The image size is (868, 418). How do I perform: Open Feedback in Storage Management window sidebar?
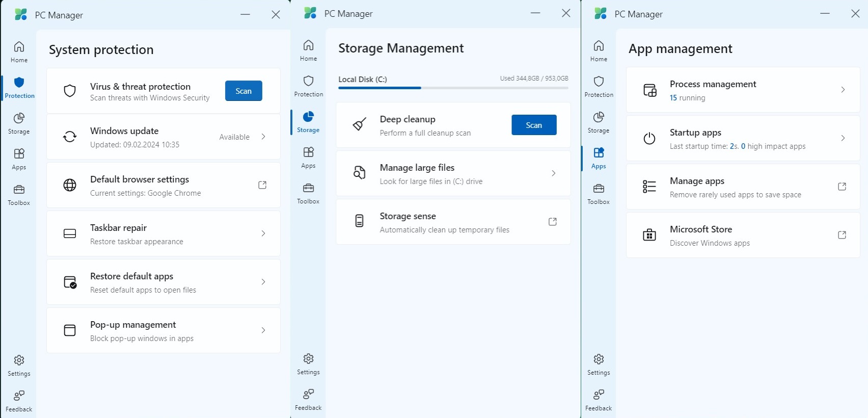click(308, 400)
